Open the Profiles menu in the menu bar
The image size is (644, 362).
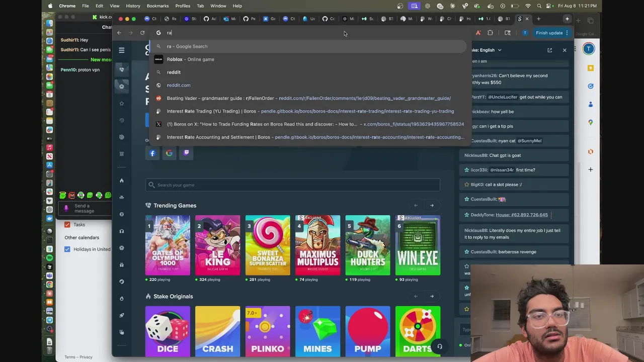click(183, 6)
